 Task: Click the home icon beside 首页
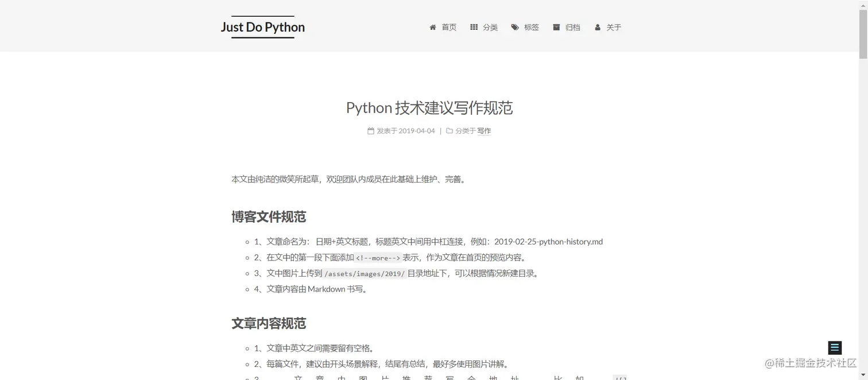click(433, 27)
